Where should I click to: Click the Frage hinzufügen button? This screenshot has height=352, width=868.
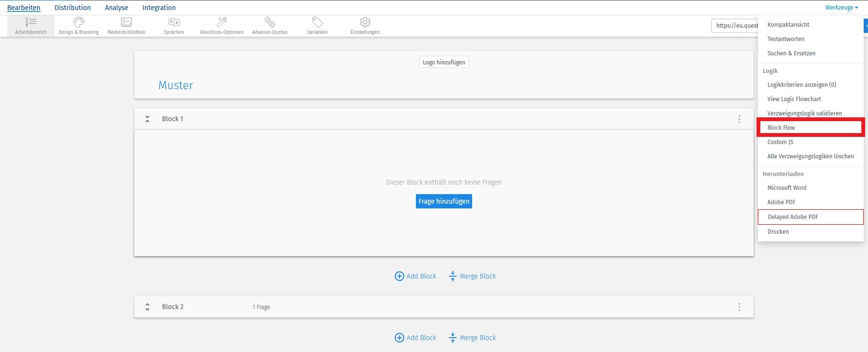[x=444, y=201]
